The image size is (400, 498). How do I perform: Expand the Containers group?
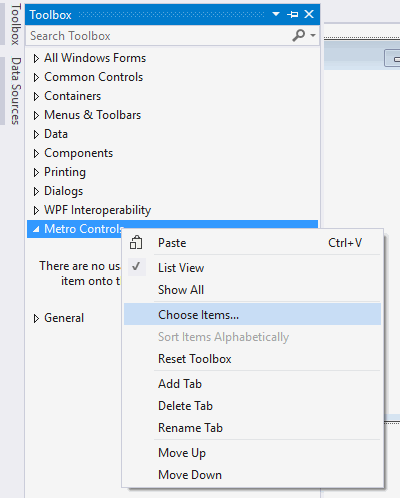click(36, 96)
